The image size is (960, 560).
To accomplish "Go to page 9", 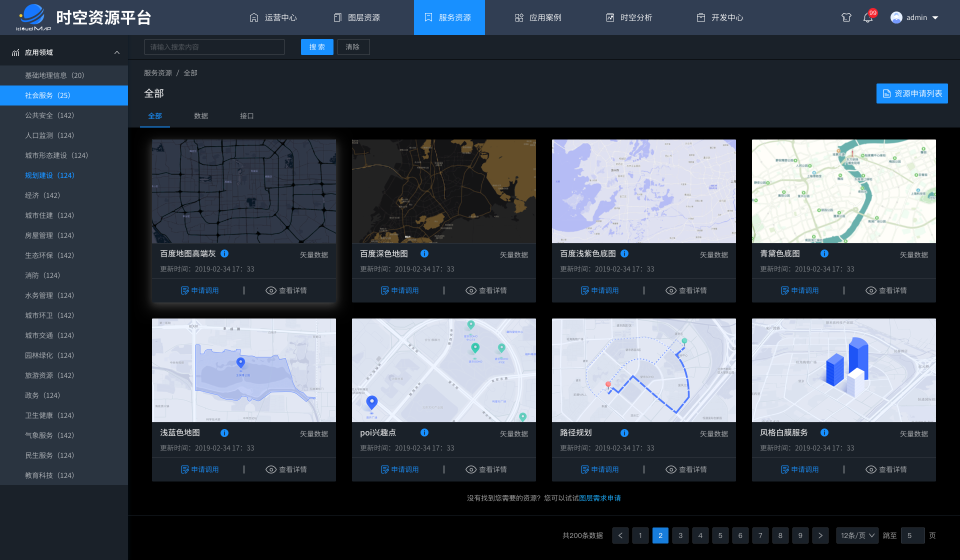I will click(800, 535).
